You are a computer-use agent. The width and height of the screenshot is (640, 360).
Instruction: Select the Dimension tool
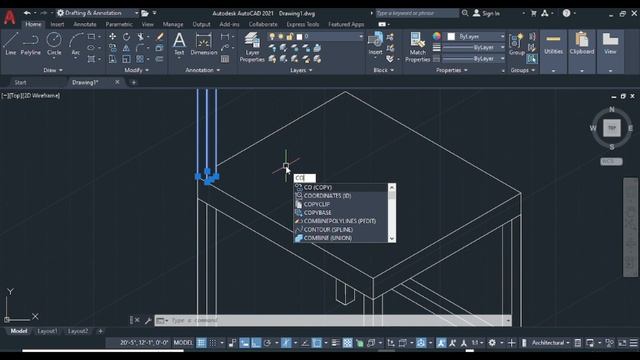tap(204, 44)
